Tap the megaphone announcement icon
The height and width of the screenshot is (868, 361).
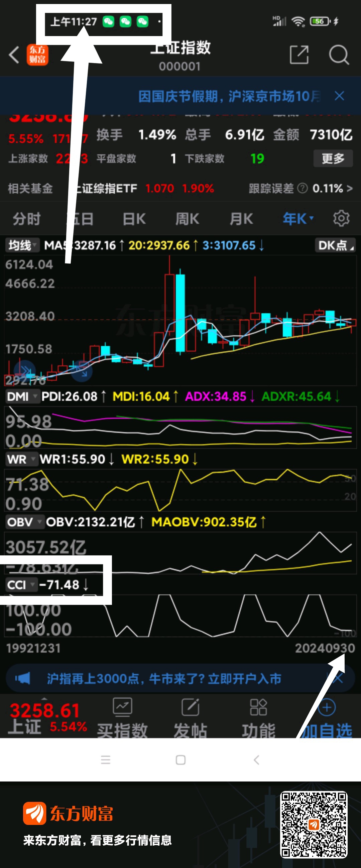23,678
